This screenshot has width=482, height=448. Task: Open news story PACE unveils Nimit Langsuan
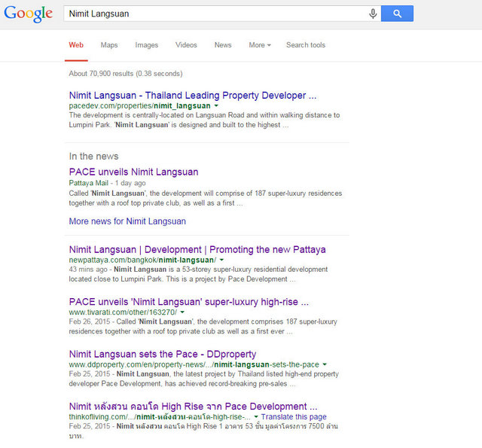coord(134,172)
